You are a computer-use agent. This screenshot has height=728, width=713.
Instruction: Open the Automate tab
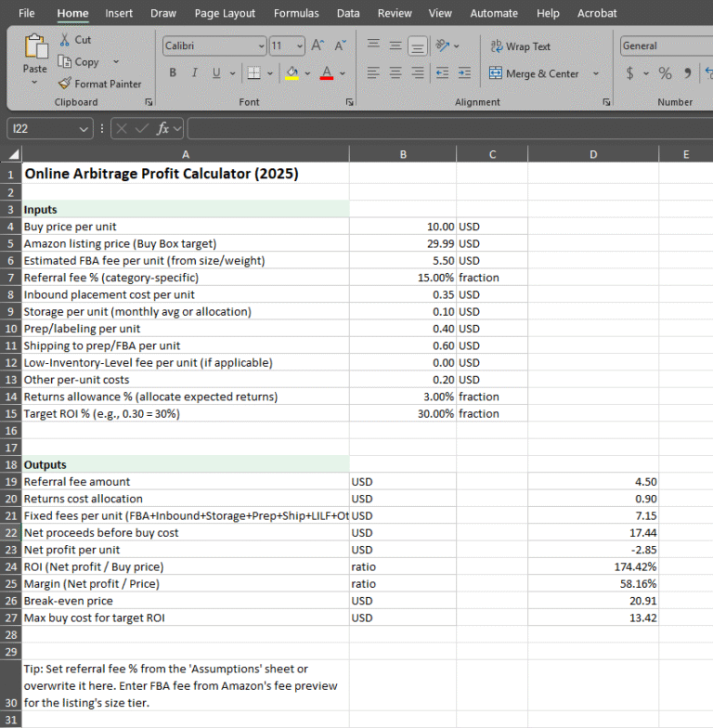point(494,13)
